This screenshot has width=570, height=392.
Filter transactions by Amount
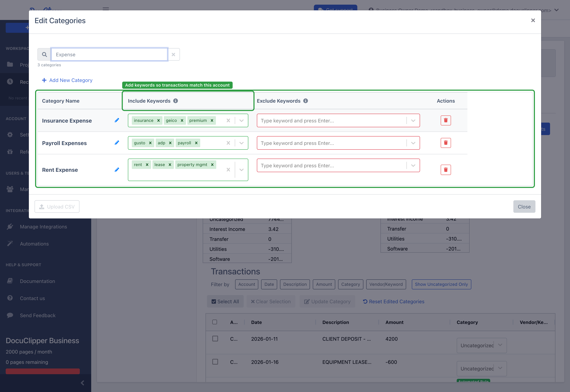point(324,284)
